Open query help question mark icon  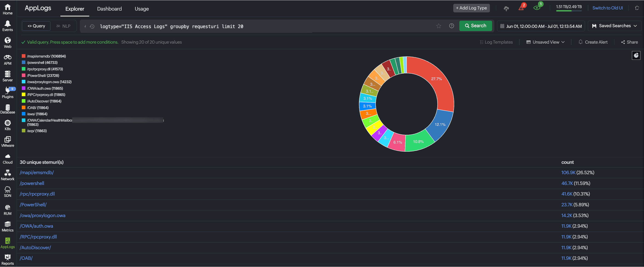point(452,26)
